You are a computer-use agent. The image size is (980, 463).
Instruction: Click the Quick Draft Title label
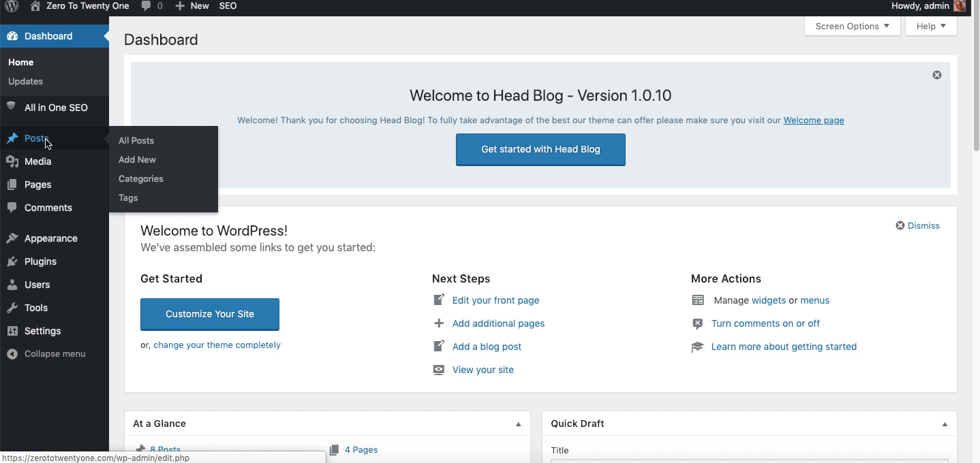point(560,450)
